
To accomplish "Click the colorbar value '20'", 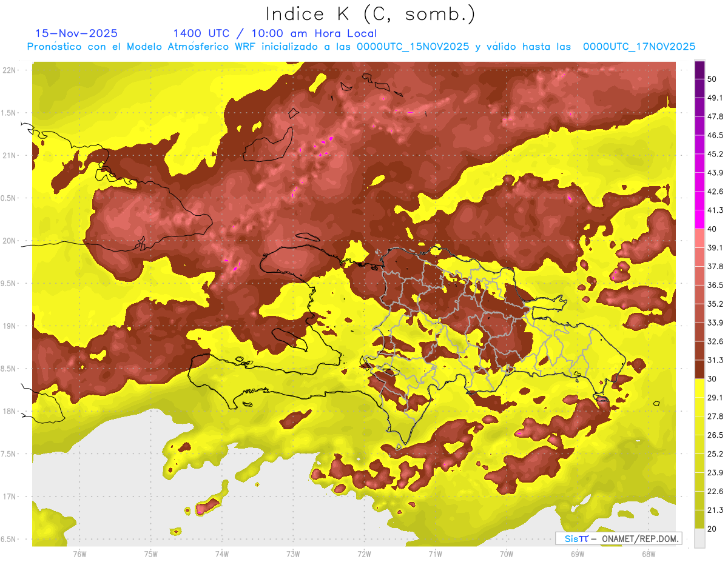I will 712,529.
